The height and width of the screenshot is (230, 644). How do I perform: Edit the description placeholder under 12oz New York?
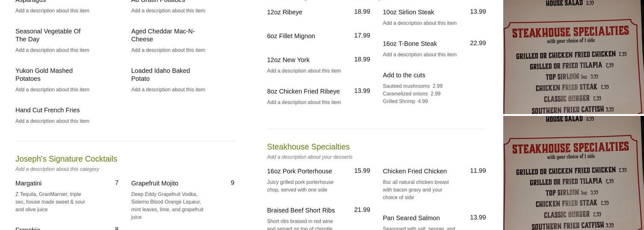click(x=304, y=71)
